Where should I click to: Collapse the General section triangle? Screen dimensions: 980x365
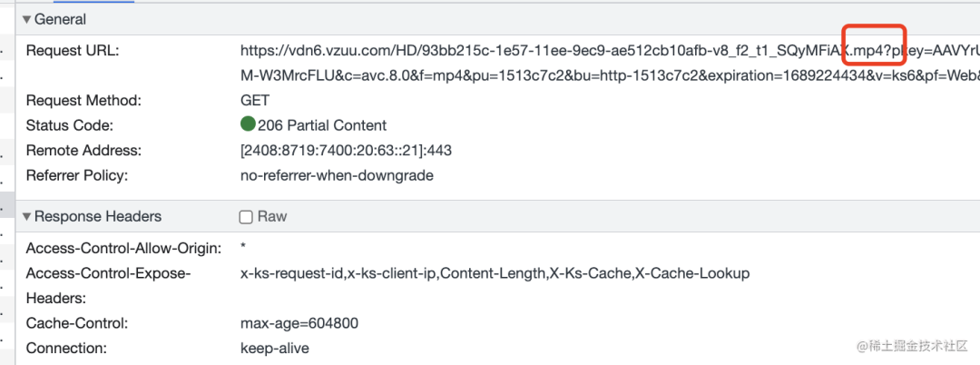click(x=27, y=19)
